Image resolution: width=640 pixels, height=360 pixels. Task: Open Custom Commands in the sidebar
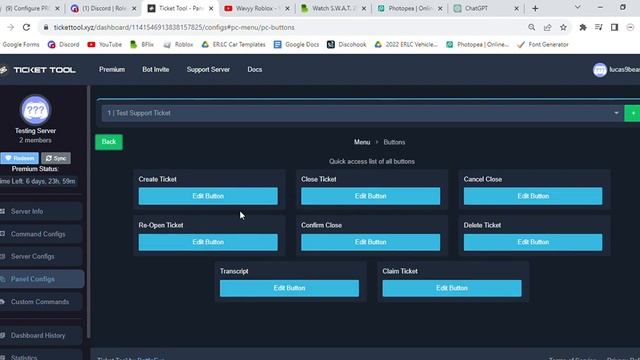click(x=41, y=302)
